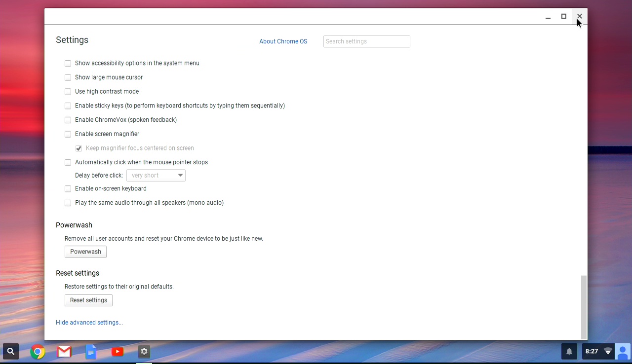The width and height of the screenshot is (632, 364).
Task: Enable ChromeVox spoken feedback
Action: pos(68,120)
